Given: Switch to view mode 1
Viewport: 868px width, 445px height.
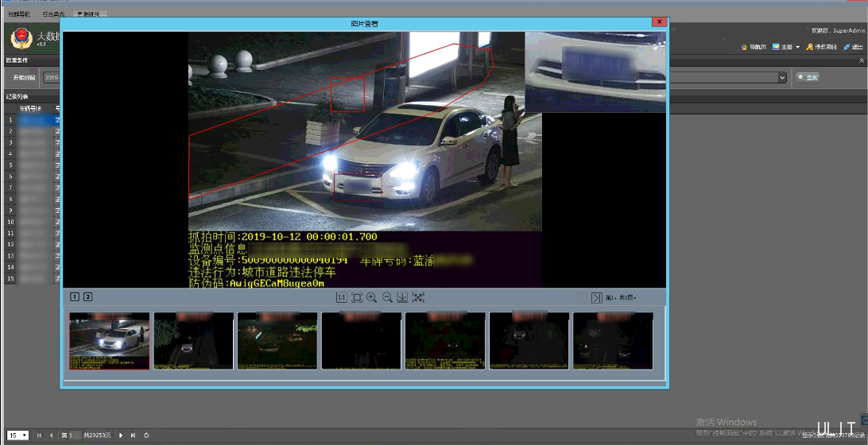Looking at the screenshot, I should point(75,297).
